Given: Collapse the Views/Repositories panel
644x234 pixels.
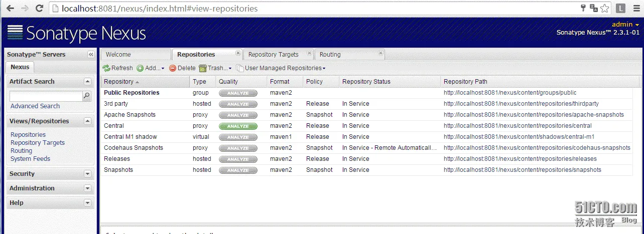Looking at the screenshot, I should [x=88, y=121].
